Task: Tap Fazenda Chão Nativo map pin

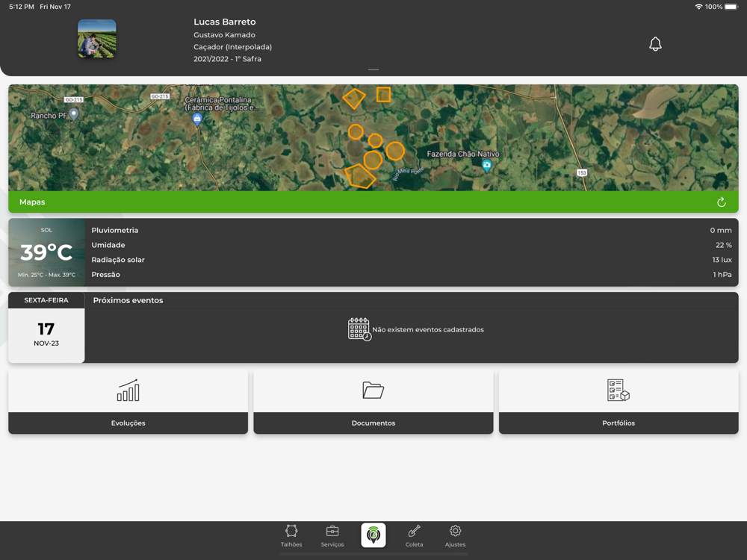Action: (486, 165)
